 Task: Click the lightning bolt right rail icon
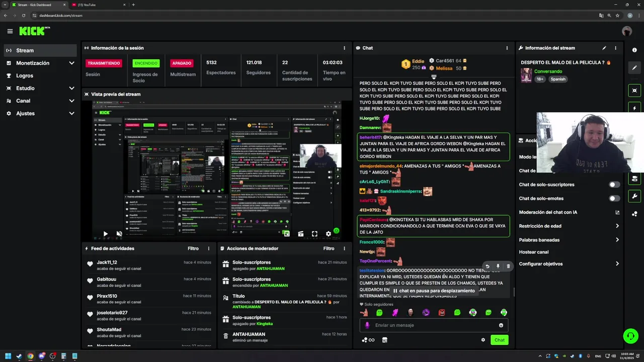tap(634, 108)
